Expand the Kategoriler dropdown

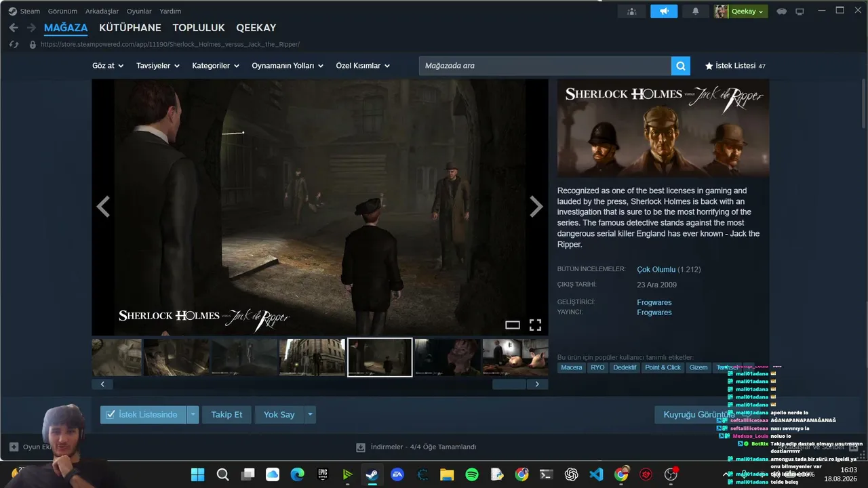point(216,66)
